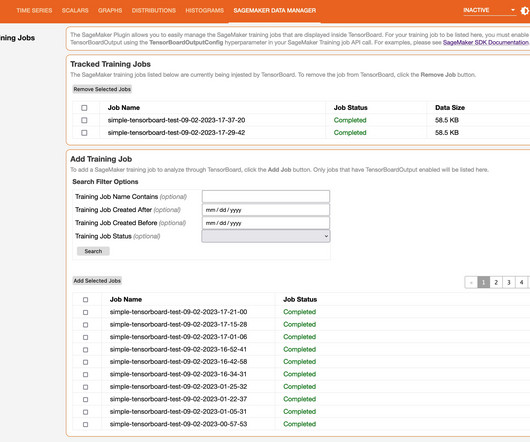
Task: Select page 1 in pagination
Action: [484, 282]
